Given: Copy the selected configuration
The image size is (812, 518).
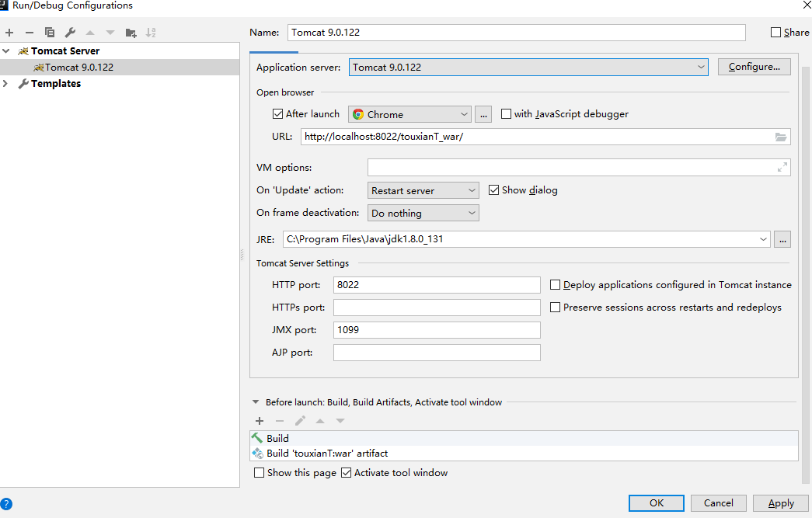Looking at the screenshot, I should [50, 33].
